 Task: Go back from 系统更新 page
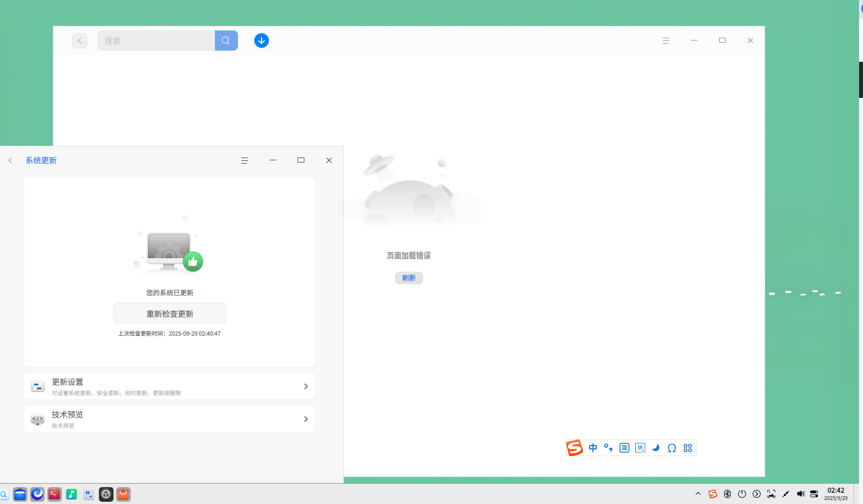10,160
